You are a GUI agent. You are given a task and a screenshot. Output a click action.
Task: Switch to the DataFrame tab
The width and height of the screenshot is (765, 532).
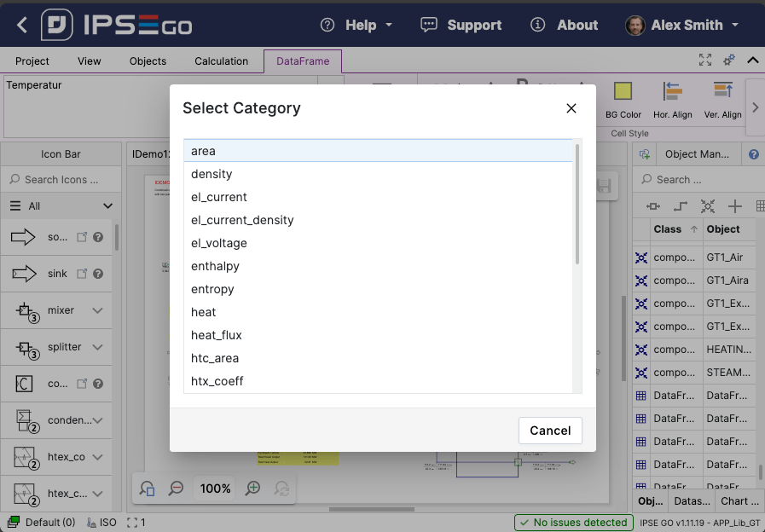click(302, 61)
